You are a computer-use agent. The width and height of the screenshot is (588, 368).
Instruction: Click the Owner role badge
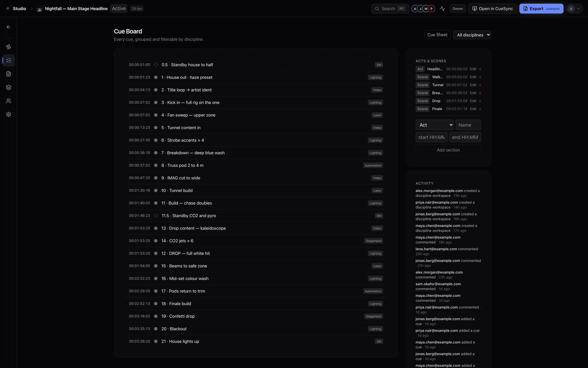pyautogui.click(x=458, y=9)
